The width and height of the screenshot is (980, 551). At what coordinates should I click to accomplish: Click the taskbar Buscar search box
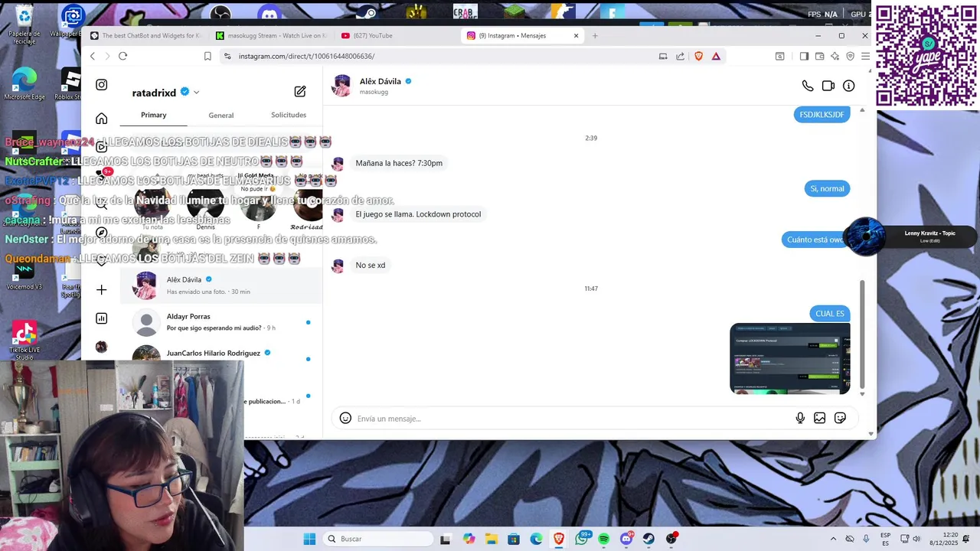click(378, 539)
